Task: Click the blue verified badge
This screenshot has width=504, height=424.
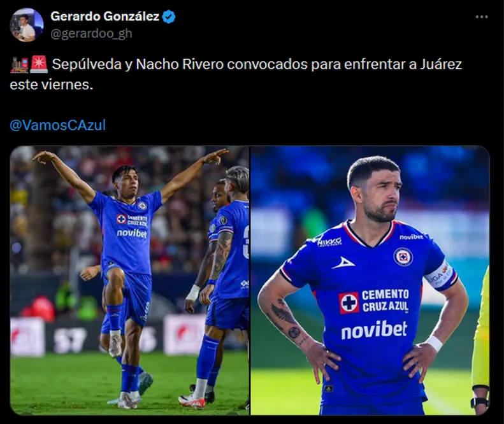Action: coord(169,17)
